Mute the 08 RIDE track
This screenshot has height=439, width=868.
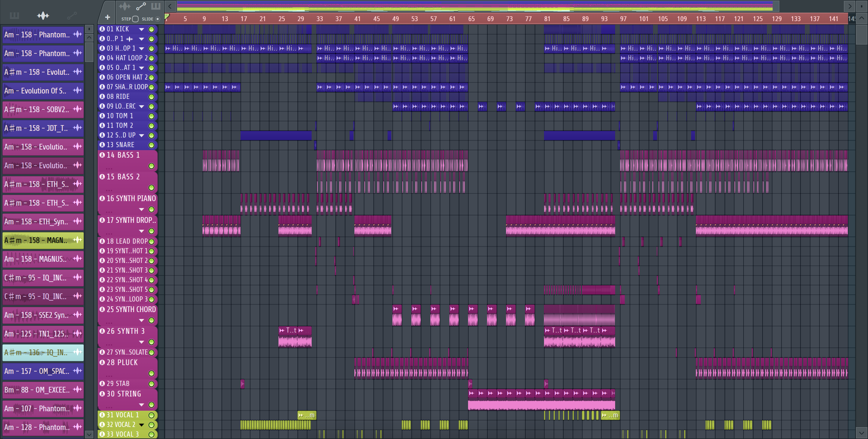[x=152, y=97]
